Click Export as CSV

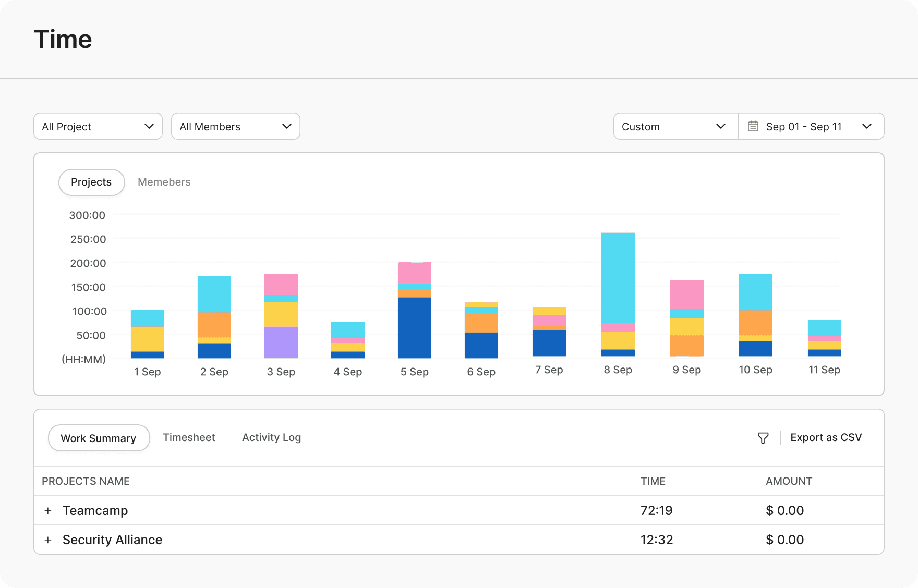pyautogui.click(x=826, y=437)
